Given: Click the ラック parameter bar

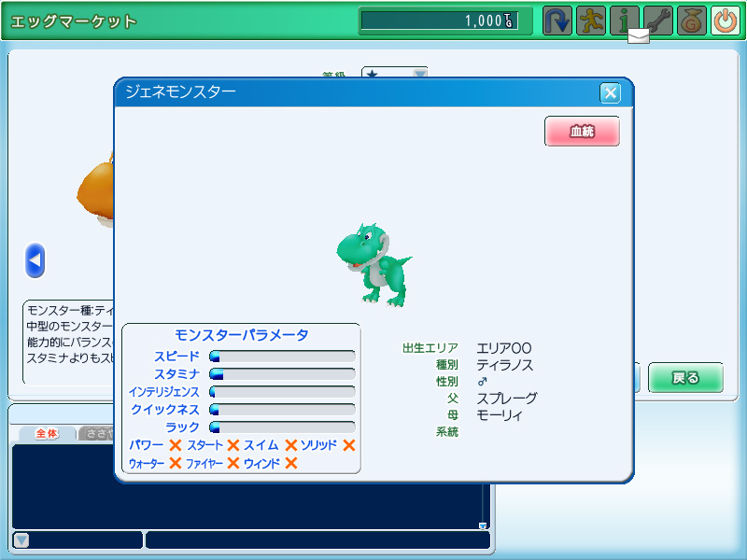Looking at the screenshot, I should tap(282, 427).
